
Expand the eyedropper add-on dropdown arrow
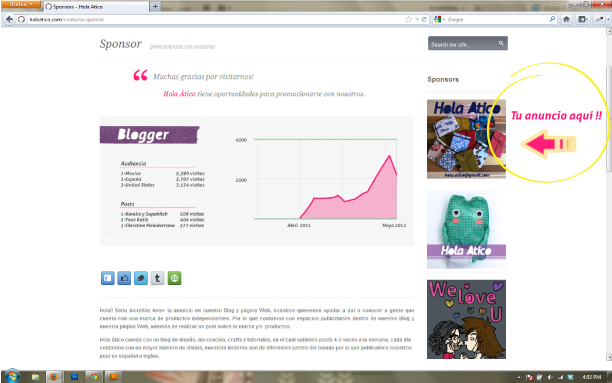point(608,19)
